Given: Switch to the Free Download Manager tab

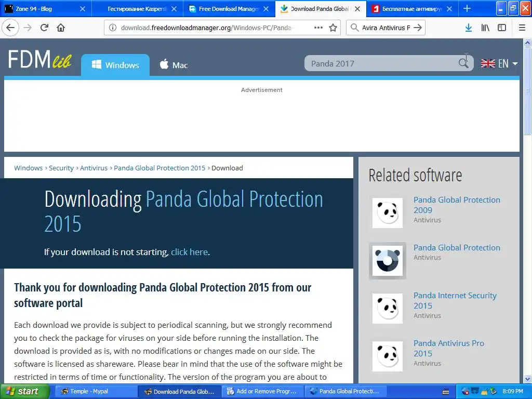Looking at the screenshot, I should (x=228, y=9).
